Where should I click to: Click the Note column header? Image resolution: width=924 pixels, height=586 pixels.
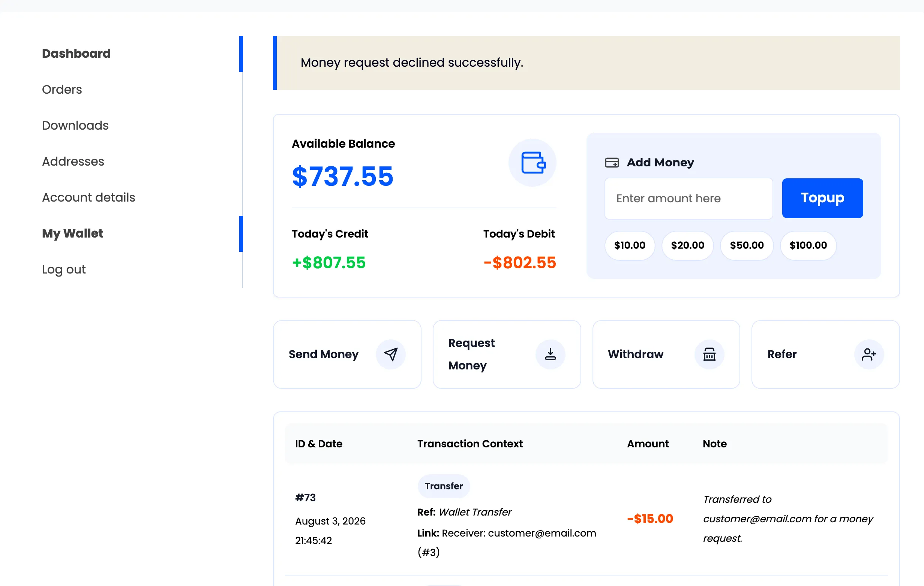point(714,444)
